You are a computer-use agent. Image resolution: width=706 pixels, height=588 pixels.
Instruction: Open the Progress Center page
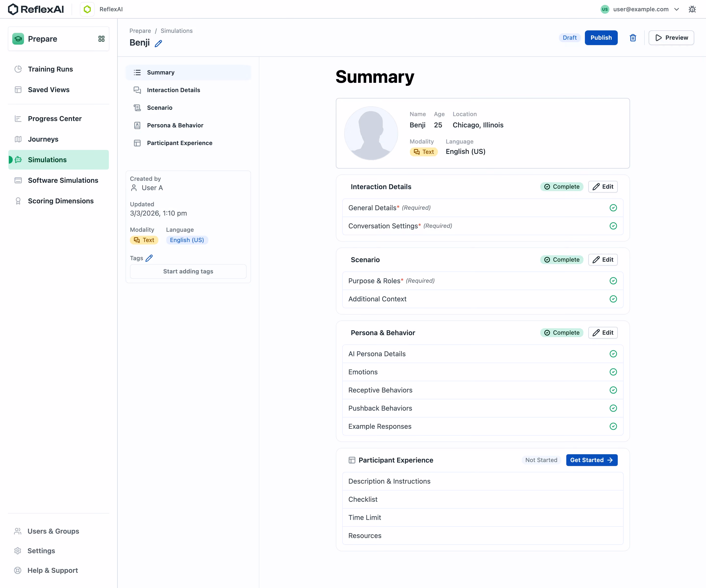click(x=59, y=119)
